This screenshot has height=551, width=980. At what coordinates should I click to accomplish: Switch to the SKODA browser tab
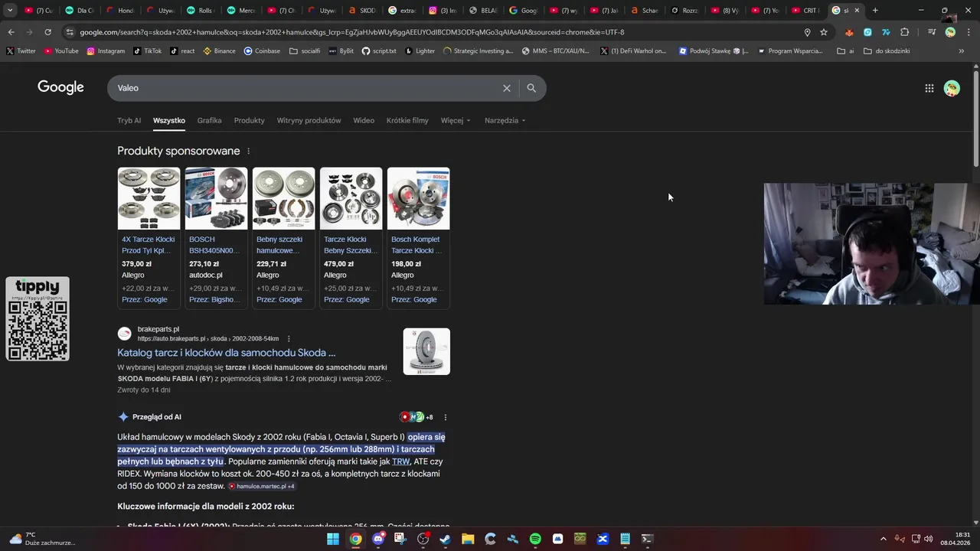361,10
